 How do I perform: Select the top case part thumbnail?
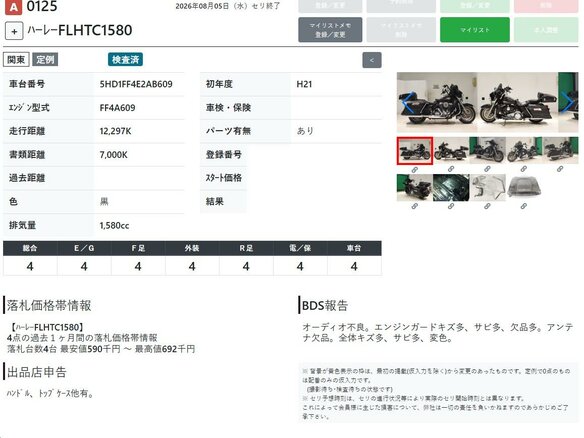pyautogui.click(x=524, y=188)
